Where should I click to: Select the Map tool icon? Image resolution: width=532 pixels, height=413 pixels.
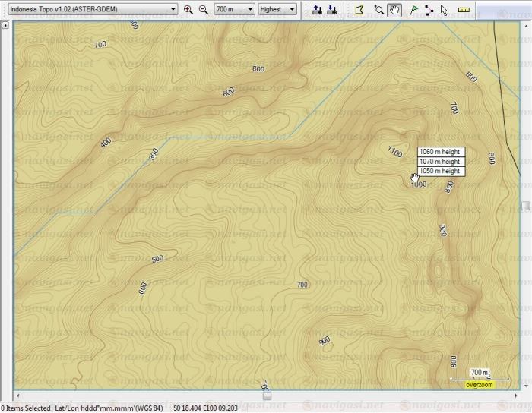pos(359,10)
